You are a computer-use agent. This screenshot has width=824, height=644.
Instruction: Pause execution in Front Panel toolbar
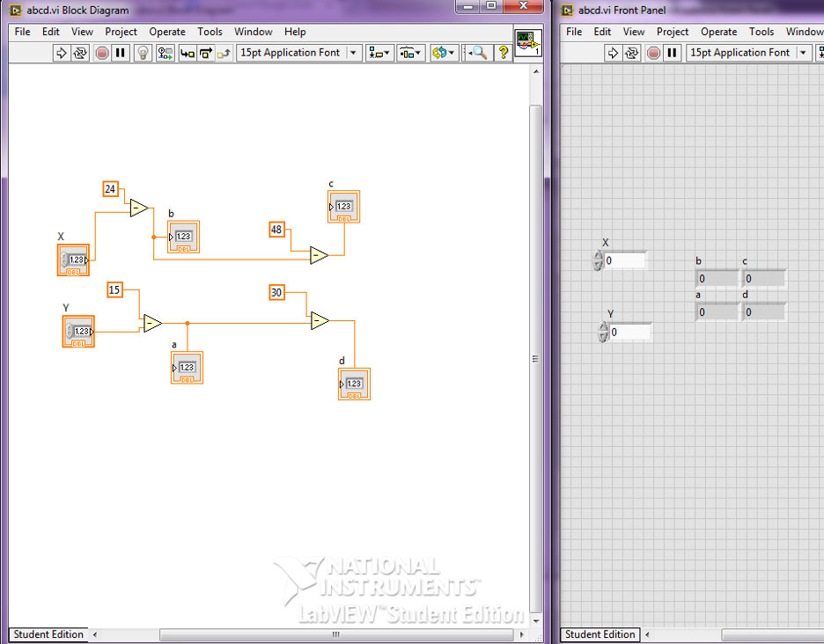tap(672, 53)
